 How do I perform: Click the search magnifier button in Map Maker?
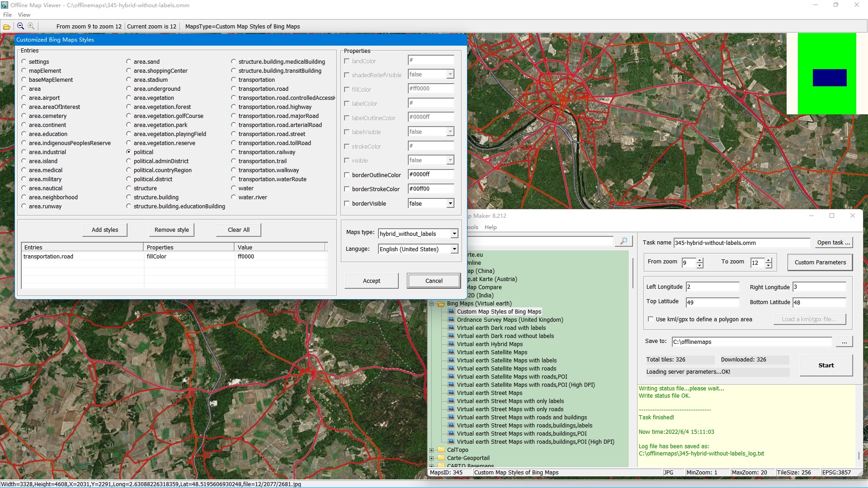pyautogui.click(x=623, y=241)
